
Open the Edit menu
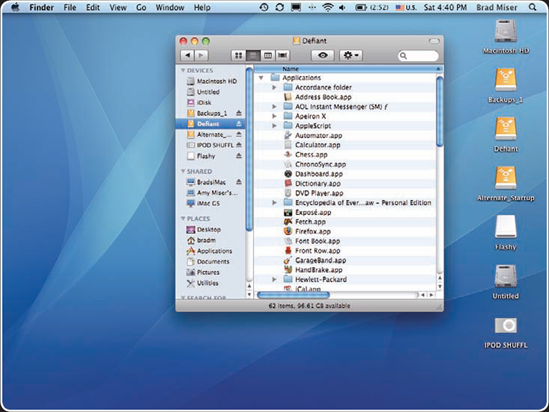coord(93,7)
